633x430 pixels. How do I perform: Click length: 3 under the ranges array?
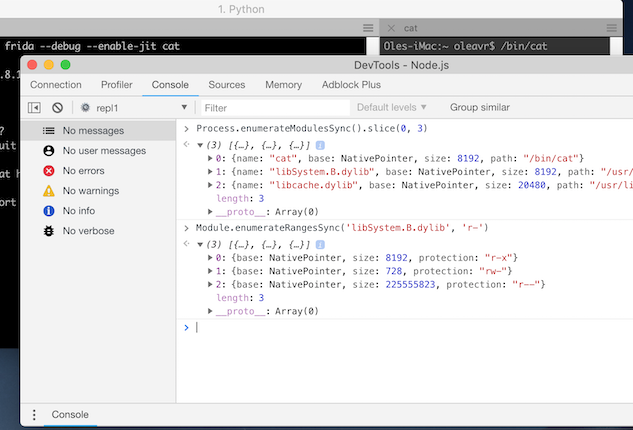pos(240,298)
